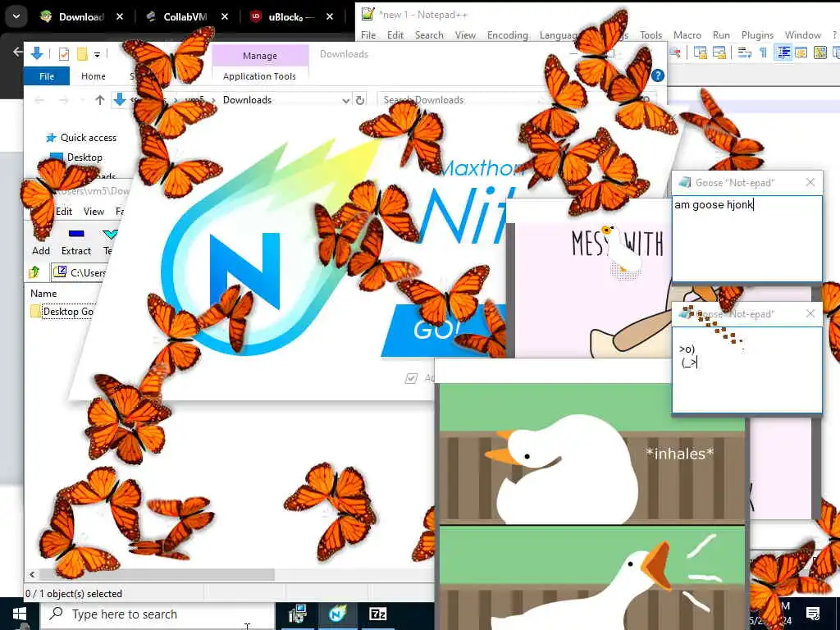Open Notepad++ Macro menu

click(x=687, y=35)
